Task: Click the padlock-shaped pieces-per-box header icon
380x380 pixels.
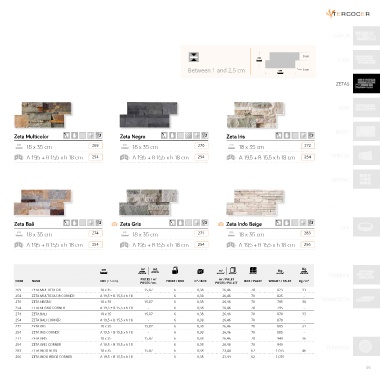Action: [175, 270]
